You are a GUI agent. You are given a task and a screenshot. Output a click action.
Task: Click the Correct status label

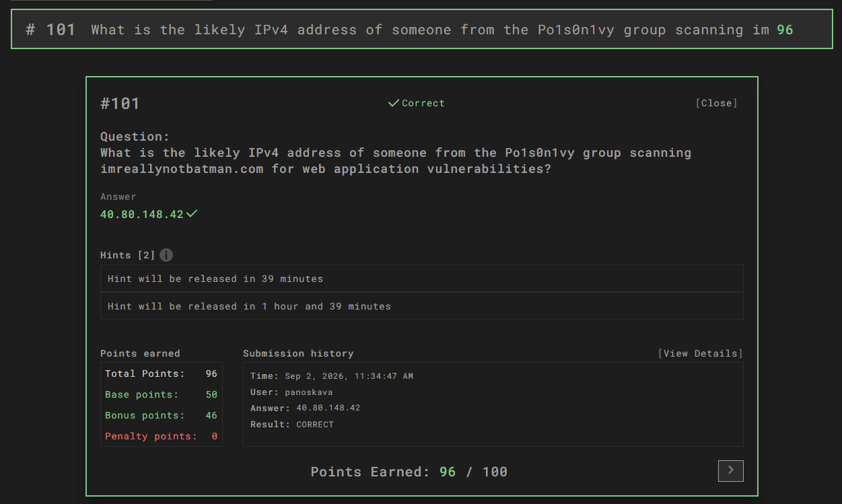coord(423,103)
